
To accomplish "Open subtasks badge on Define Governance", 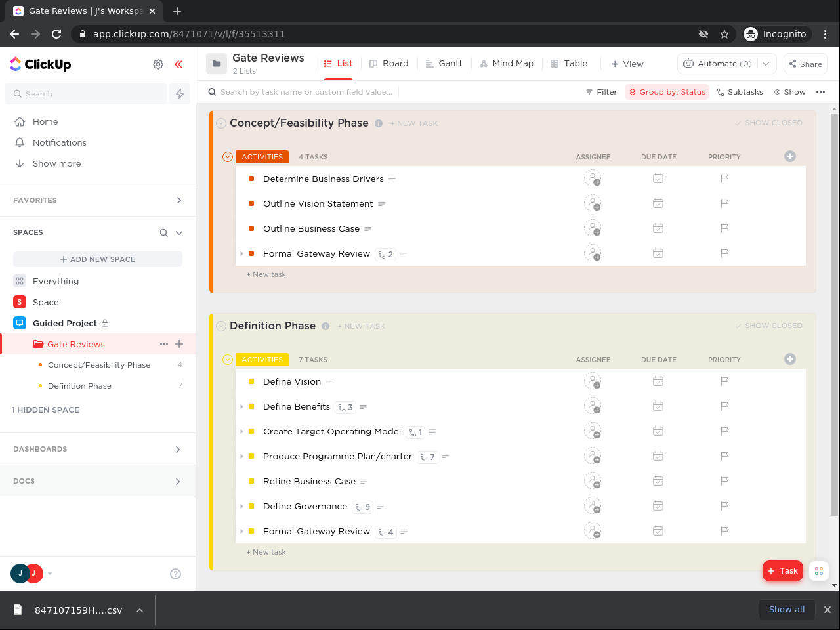I will [362, 507].
